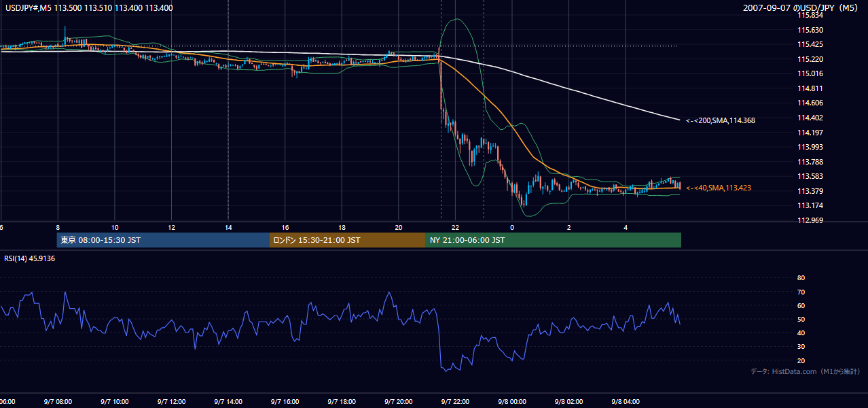Click price axis value 115.630
The width and height of the screenshot is (868, 408).
click(x=810, y=30)
